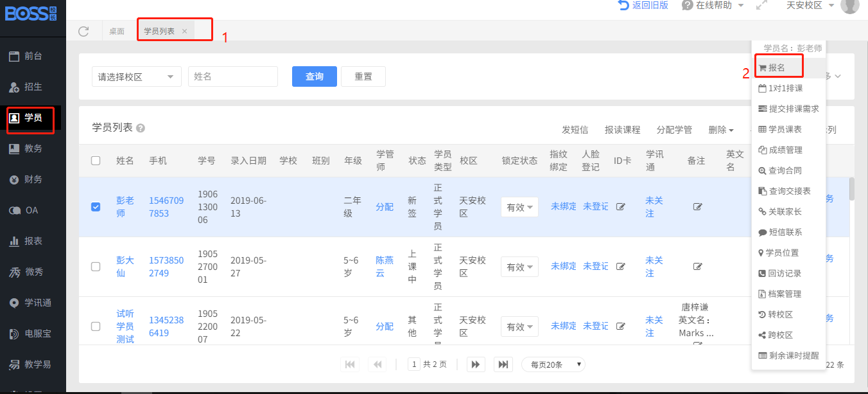The width and height of the screenshot is (868, 394).
Task: Check the checkbox for 试听学员测试 row
Action: click(96, 327)
